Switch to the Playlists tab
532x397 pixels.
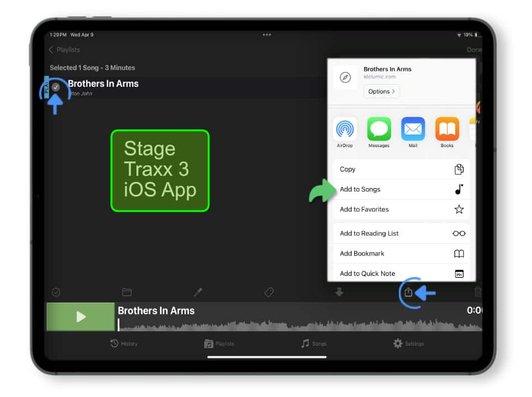219,344
